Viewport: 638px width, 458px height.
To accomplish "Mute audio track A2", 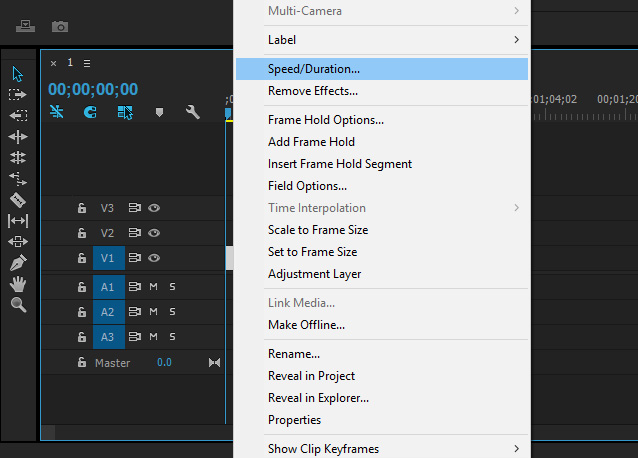I will (x=153, y=312).
